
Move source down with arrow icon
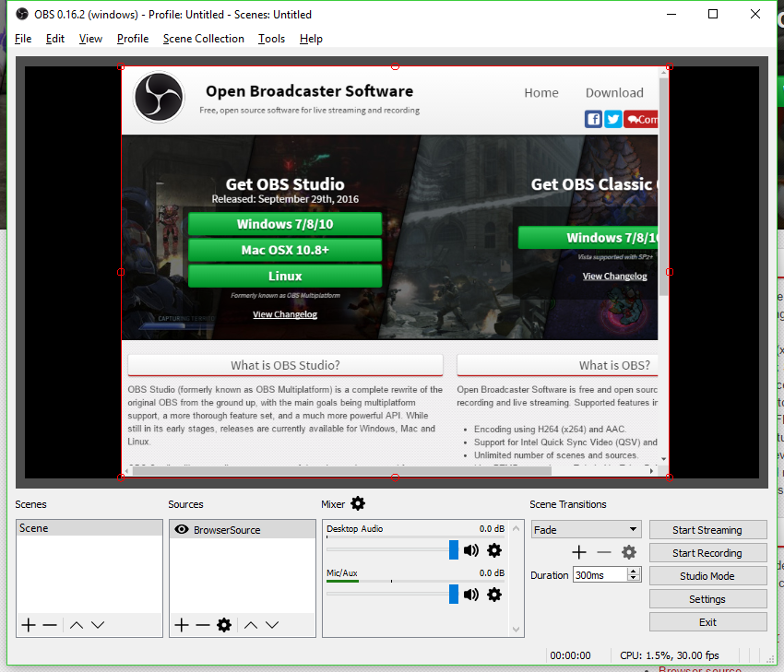point(272,625)
